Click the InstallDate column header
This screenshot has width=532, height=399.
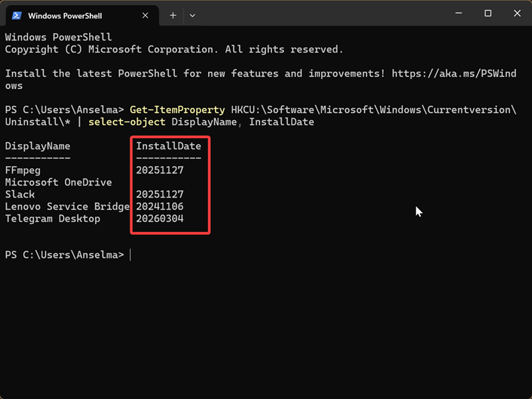click(x=169, y=146)
